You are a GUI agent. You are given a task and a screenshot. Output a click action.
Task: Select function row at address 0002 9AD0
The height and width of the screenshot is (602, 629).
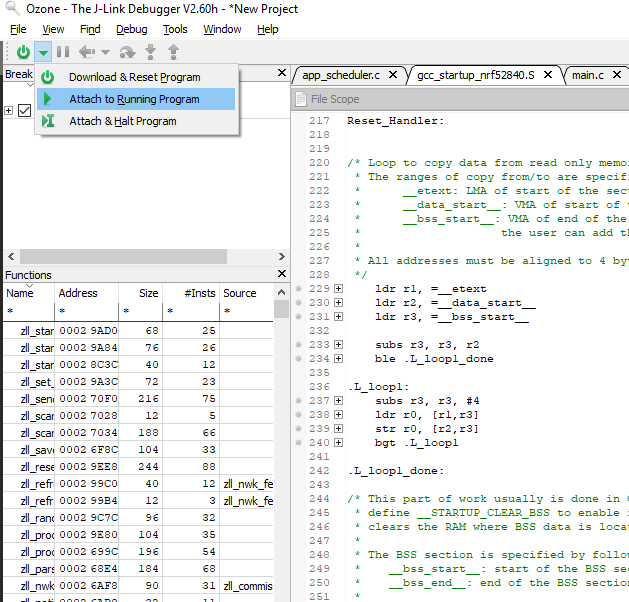138,330
